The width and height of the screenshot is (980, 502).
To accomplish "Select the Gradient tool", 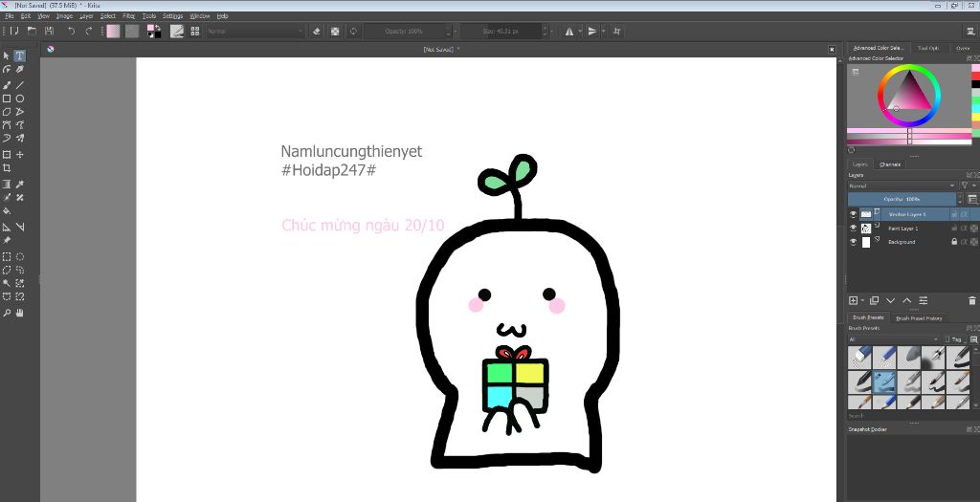I will pyautogui.click(x=7, y=185).
